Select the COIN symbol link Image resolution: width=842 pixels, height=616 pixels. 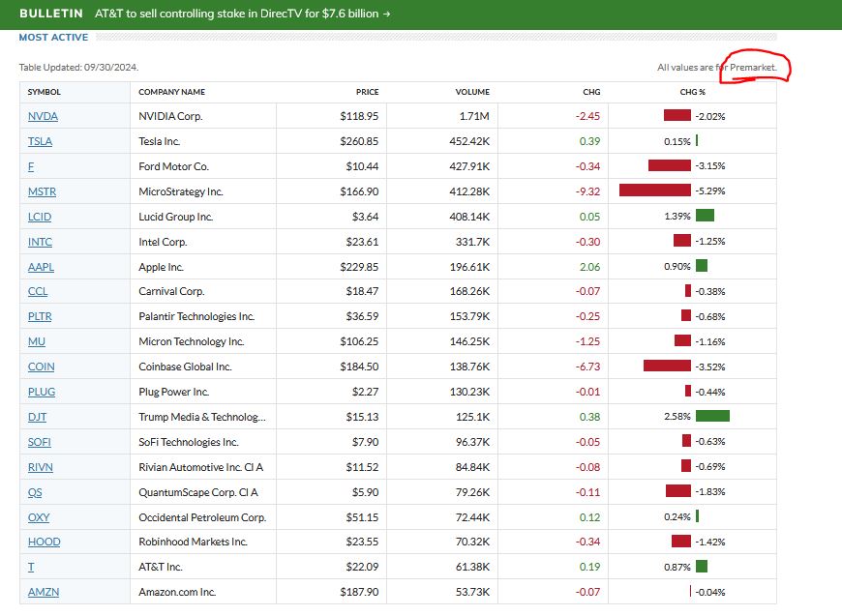coord(42,367)
